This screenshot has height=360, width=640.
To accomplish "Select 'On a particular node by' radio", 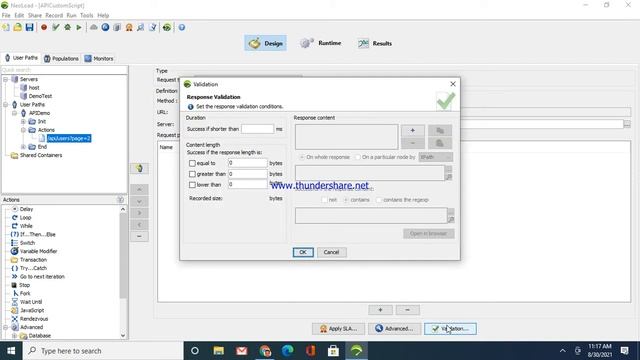I will (358, 157).
